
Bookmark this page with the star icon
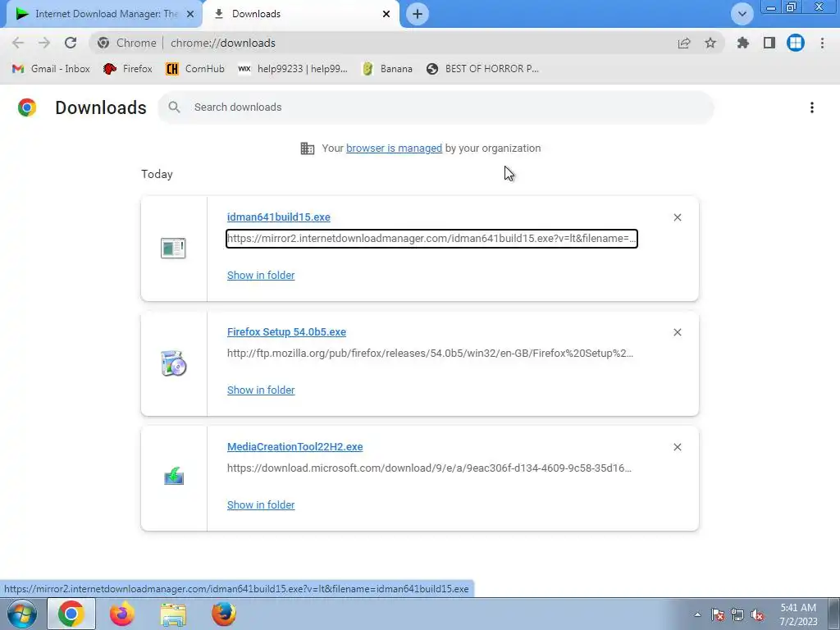(x=710, y=43)
